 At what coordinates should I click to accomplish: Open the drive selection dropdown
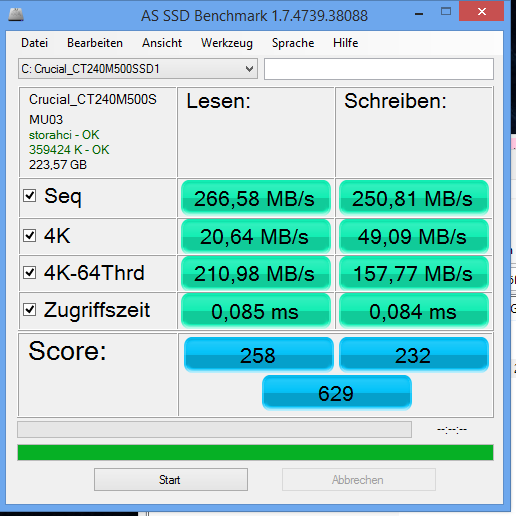click(x=138, y=69)
